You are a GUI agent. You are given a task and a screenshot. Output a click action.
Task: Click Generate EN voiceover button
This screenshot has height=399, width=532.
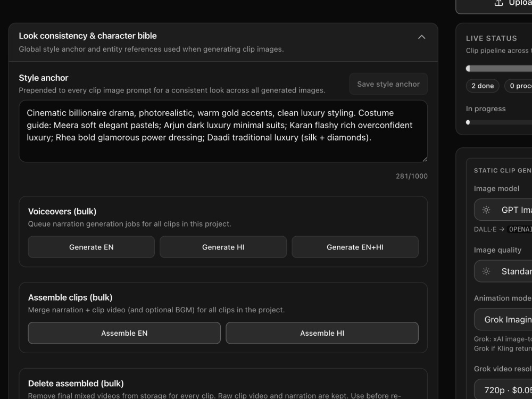[92, 247]
